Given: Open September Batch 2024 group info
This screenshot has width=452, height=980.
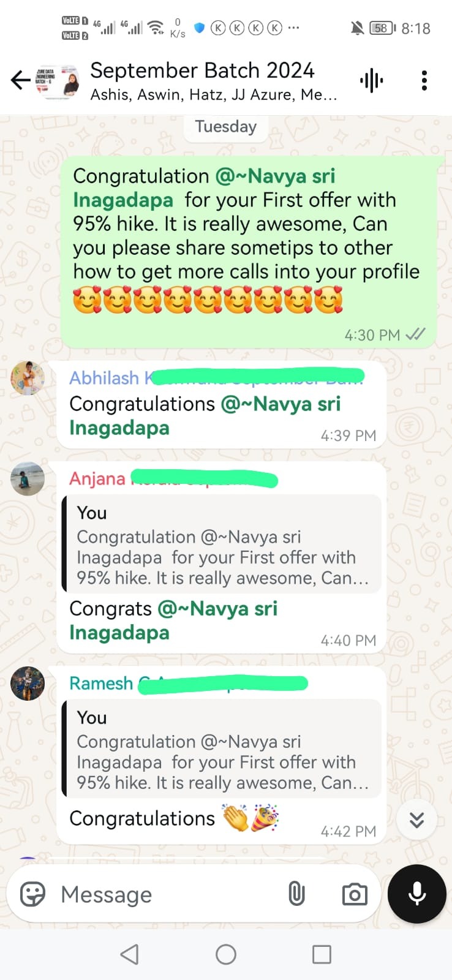Looking at the screenshot, I should pos(214,80).
